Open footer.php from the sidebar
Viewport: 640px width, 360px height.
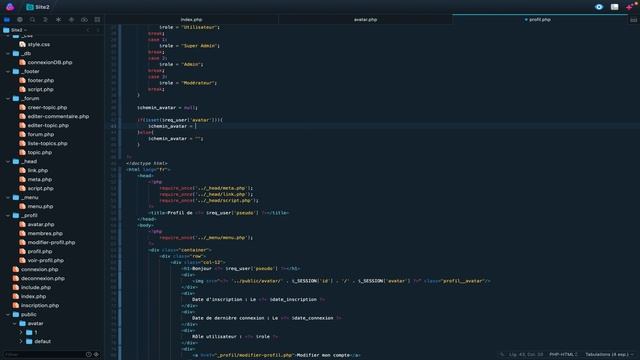pyautogui.click(x=40, y=80)
